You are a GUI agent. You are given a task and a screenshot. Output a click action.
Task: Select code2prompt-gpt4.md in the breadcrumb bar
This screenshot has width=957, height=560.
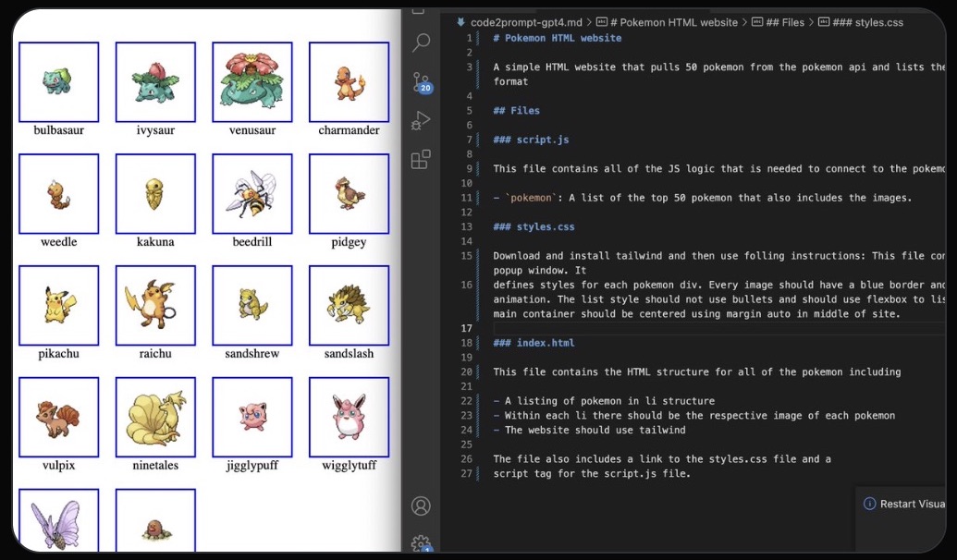[x=529, y=21]
